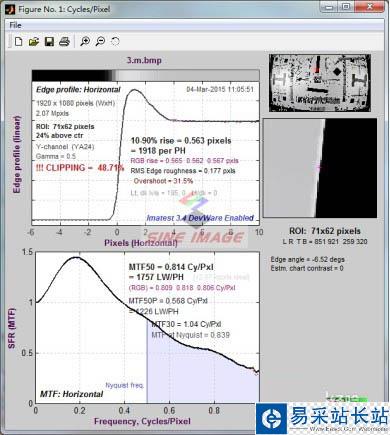Select the Zoom In magnifier tool
Screen dimensions: 390x435
85,41
